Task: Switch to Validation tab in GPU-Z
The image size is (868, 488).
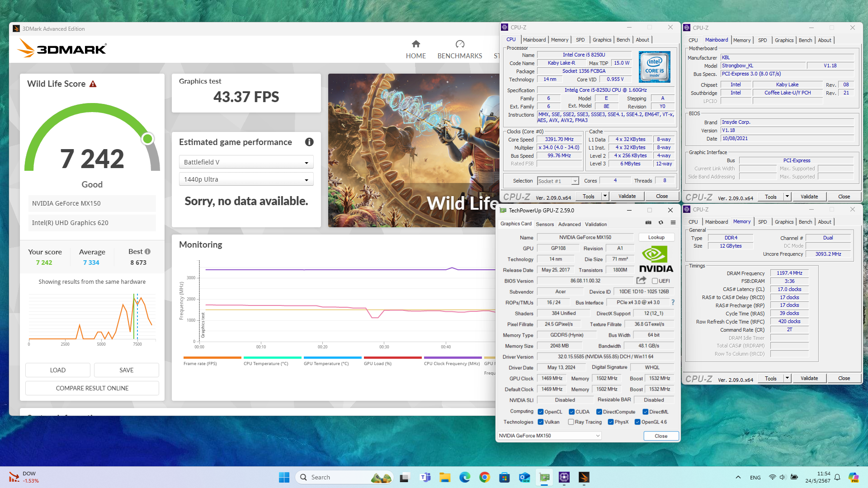Action: [x=596, y=224]
